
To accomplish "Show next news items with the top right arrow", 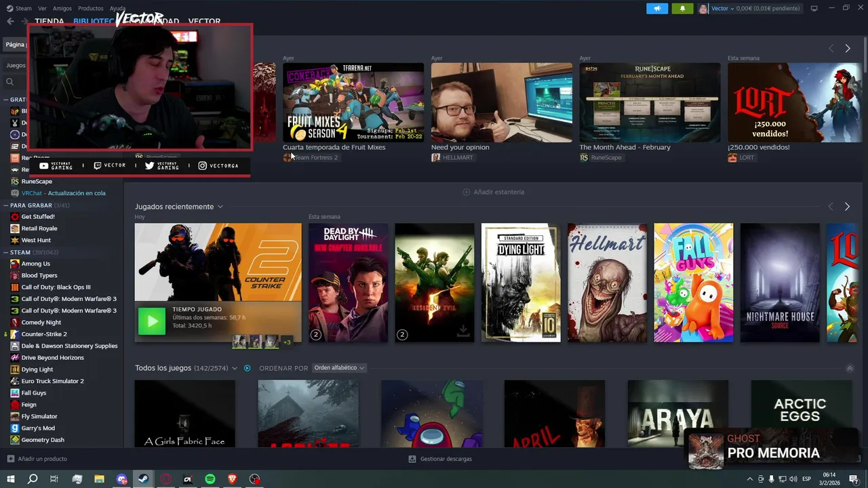I will [x=848, y=48].
